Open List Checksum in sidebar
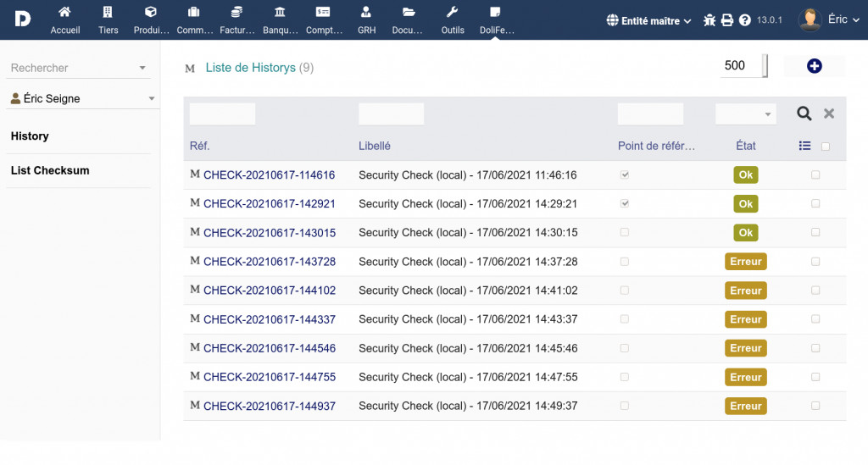The image size is (868, 465). point(50,170)
